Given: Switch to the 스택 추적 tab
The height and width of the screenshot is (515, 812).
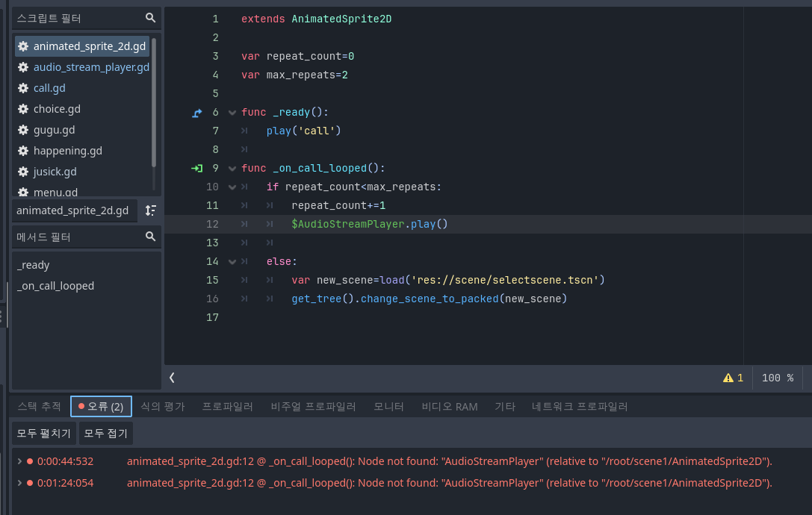Looking at the screenshot, I should click(x=40, y=406).
